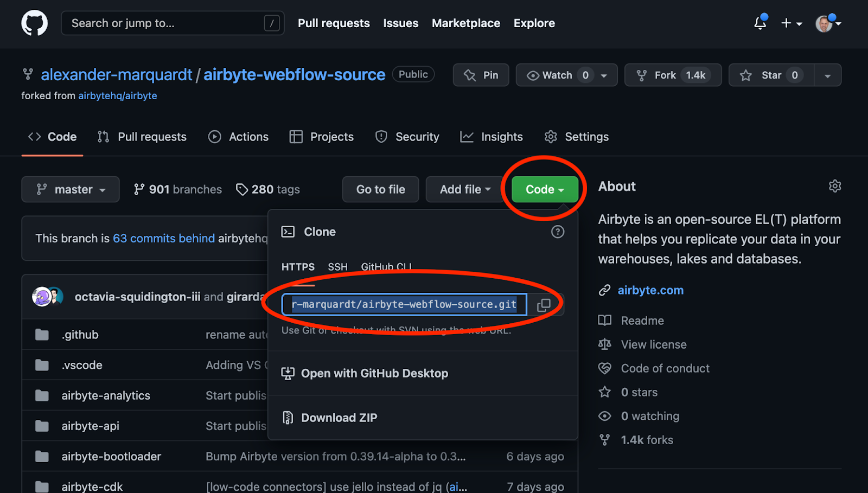This screenshot has height=493, width=868.
Task: Open the Code of conduct
Action: pyautogui.click(x=665, y=368)
